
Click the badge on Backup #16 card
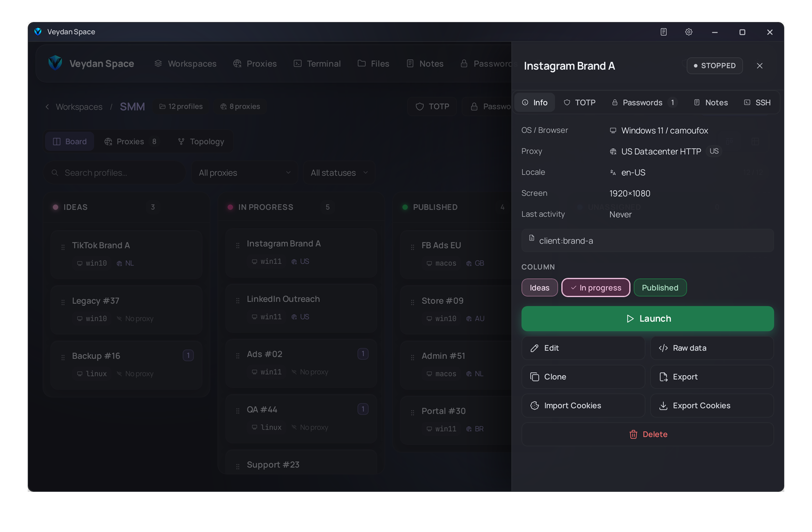pyautogui.click(x=188, y=356)
